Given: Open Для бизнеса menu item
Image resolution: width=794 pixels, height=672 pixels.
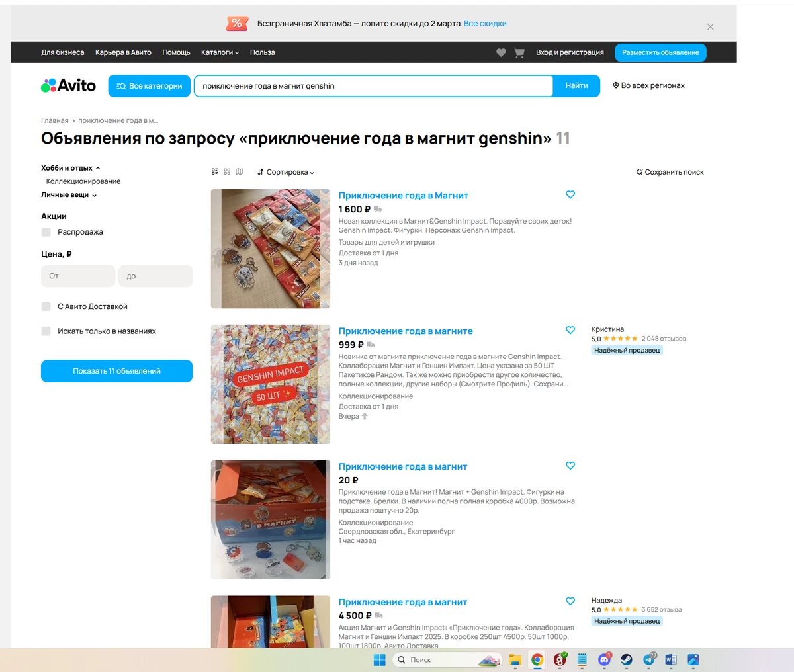Looking at the screenshot, I should tap(63, 52).
